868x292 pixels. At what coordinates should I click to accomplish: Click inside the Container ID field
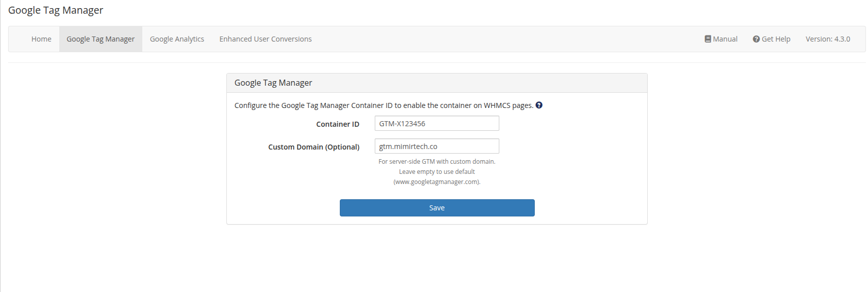(437, 123)
